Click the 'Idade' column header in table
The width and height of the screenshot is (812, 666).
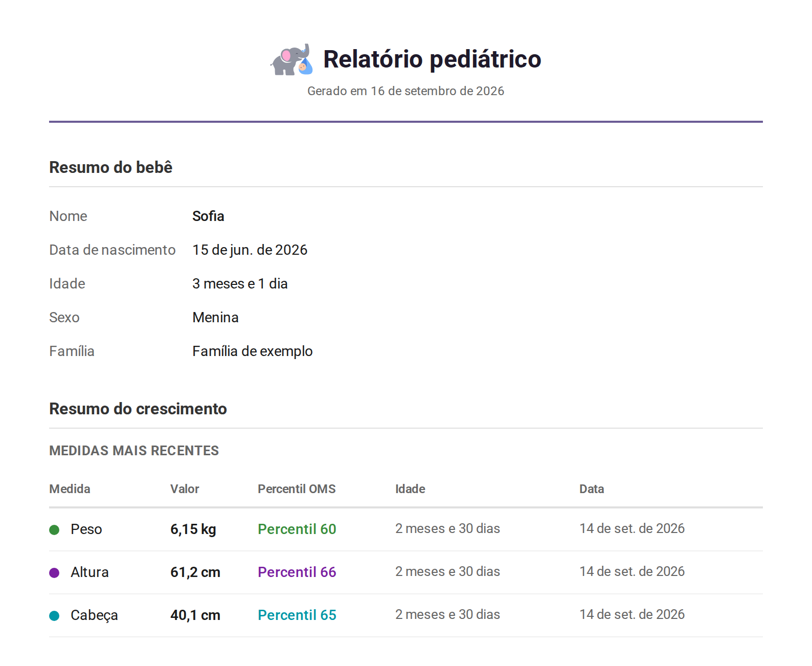[x=410, y=489]
